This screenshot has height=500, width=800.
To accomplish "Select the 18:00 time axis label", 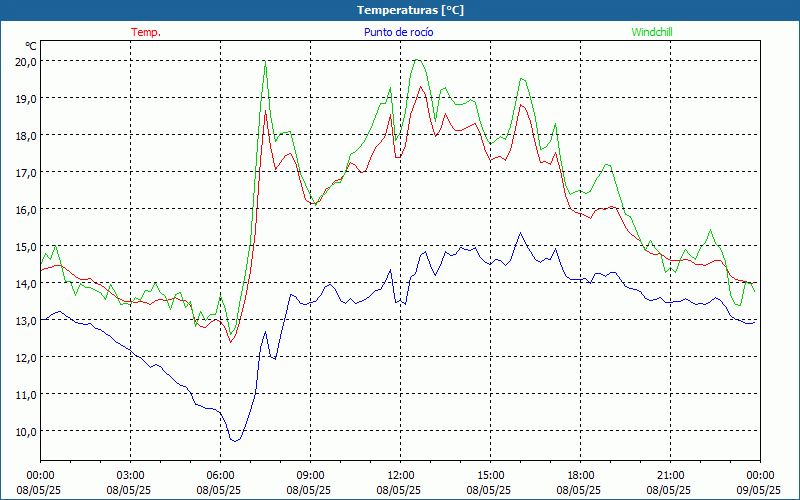I will pos(580,475).
